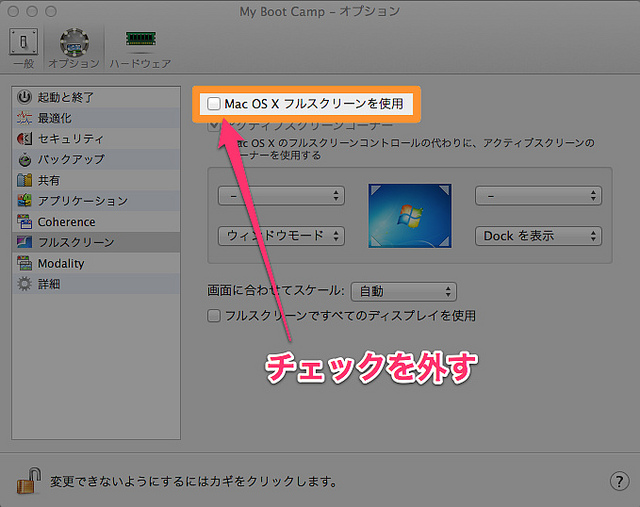Open the ウィンドウモード corner dropdown

tap(281, 236)
